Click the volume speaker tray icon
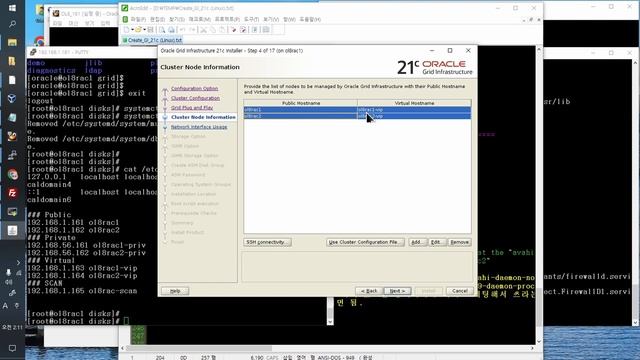 pos(8,282)
